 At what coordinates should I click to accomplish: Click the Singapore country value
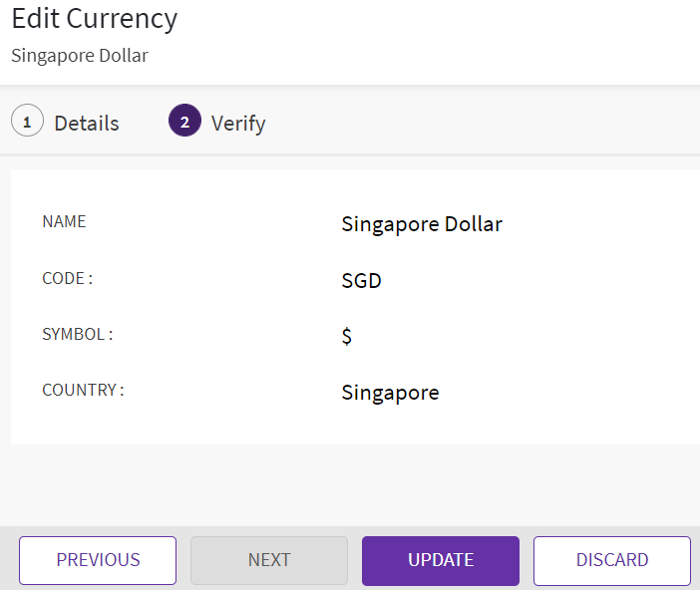pyautogui.click(x=390, y=393)
